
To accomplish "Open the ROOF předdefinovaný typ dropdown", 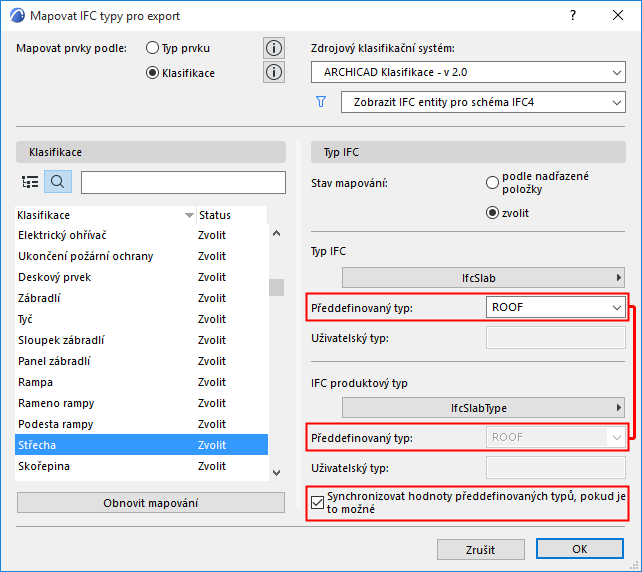I will coord(555,308).
